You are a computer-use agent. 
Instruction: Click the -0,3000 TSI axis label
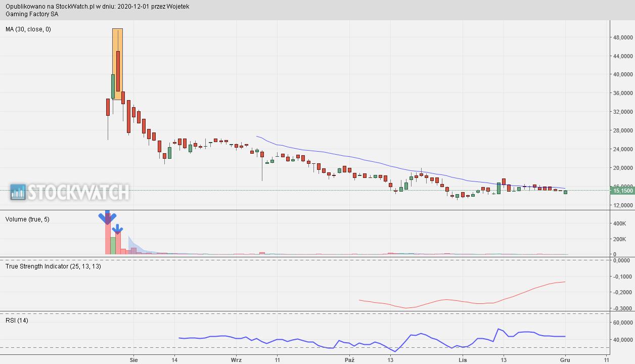pyautogui.click(x=623, y=308)
